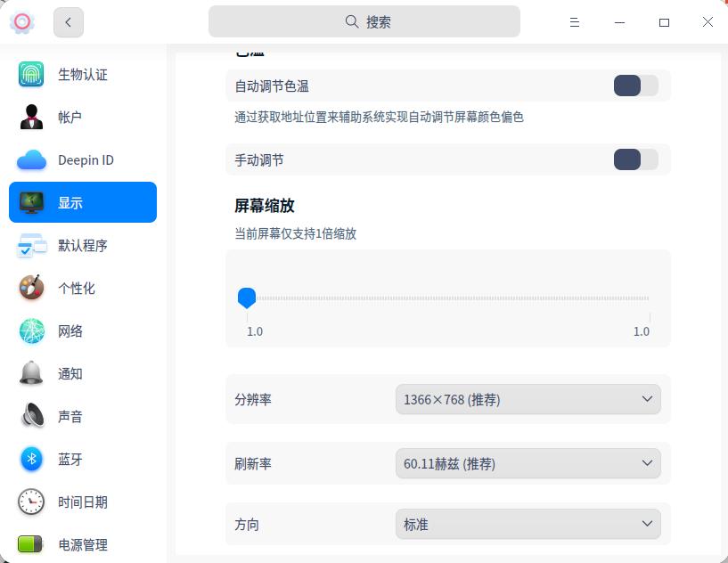This screenshot has width=728, height=563.
Task: Open the 生物认证 settings icon
Action: (31, 75)
